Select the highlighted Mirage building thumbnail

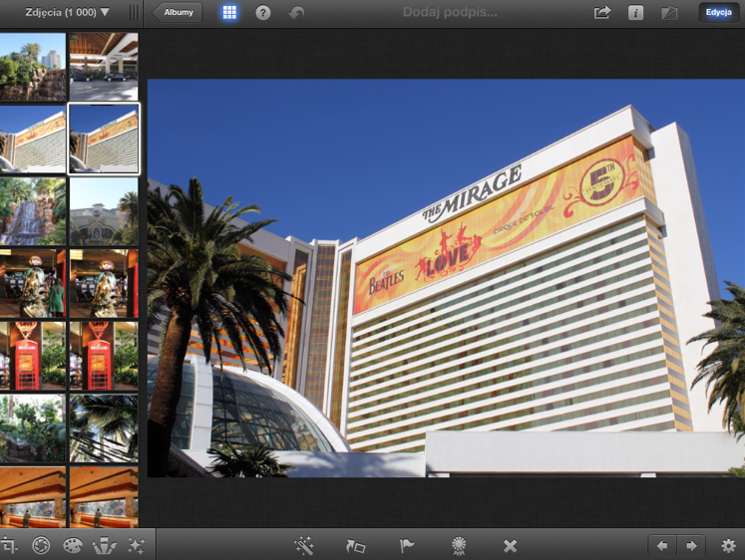[104, 139]
